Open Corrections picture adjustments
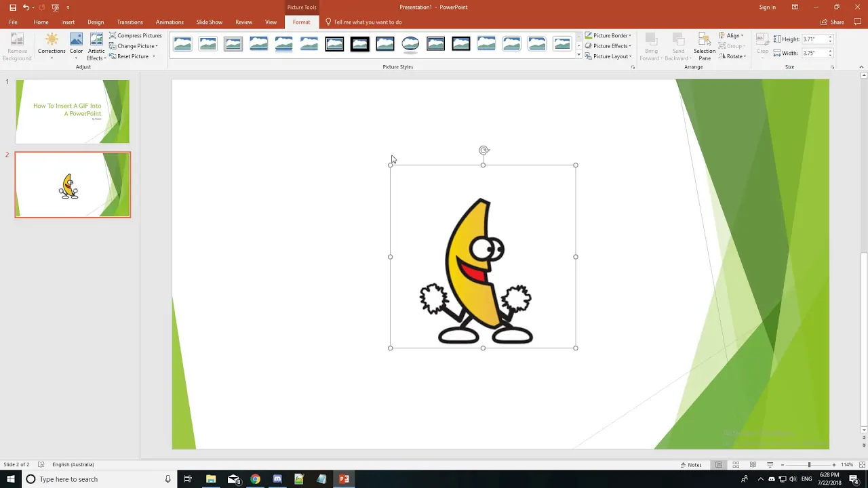The height and width of the screenshot is (488, 868). (x=52, y=45)
